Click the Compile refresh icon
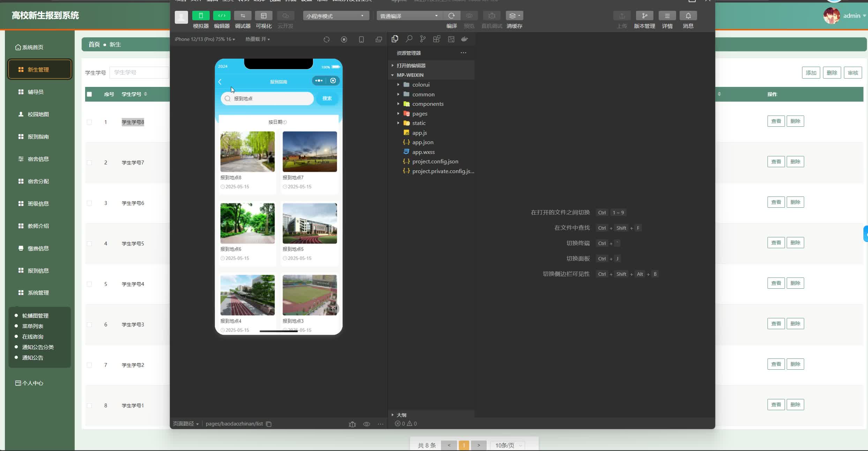Image resolution: width=868 pixels, height=451 pixels. tap(451, 16)
